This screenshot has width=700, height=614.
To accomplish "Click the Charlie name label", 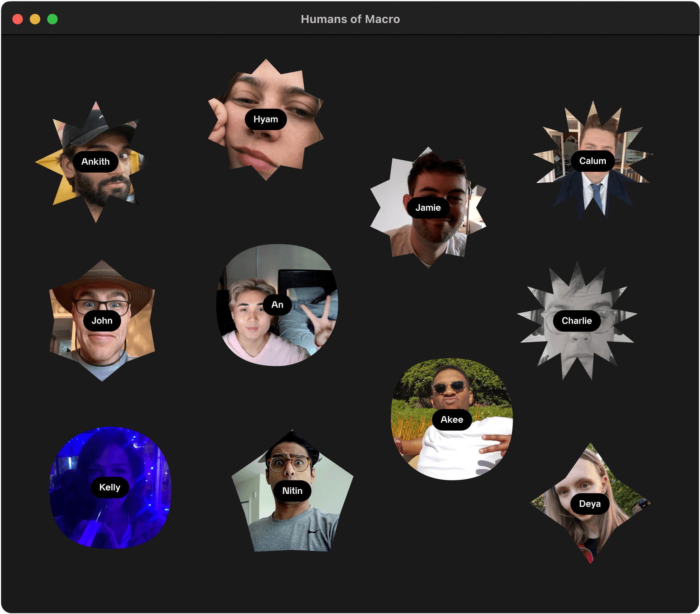I will click(576, 321).
